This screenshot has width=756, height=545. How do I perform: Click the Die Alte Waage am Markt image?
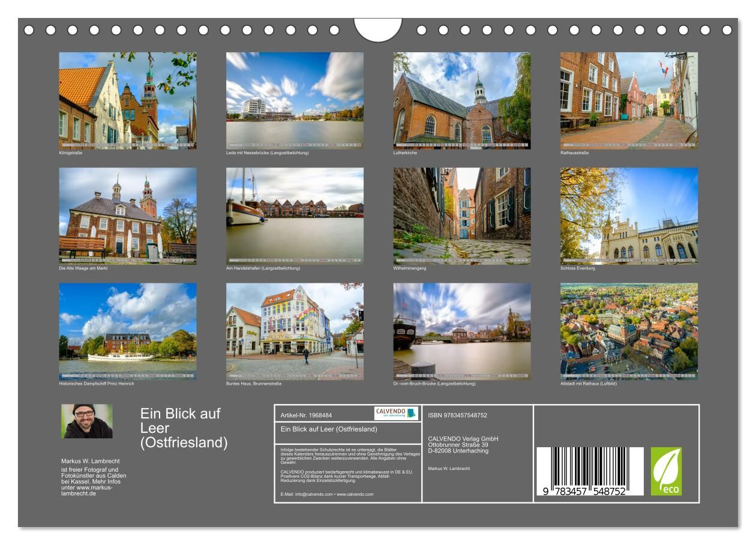[x=128, y=215]
